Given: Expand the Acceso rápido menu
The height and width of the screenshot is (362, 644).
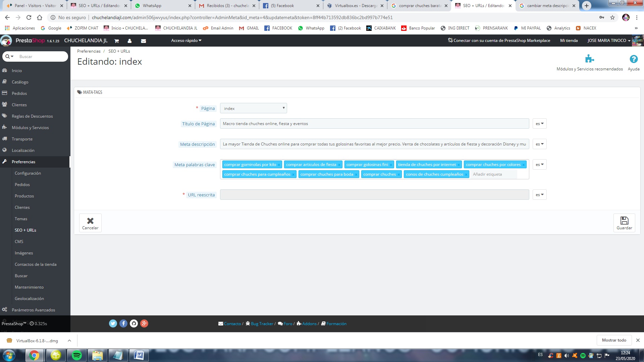Looking at the screenshot, I should pyautogui.click(x=186, y=41).
